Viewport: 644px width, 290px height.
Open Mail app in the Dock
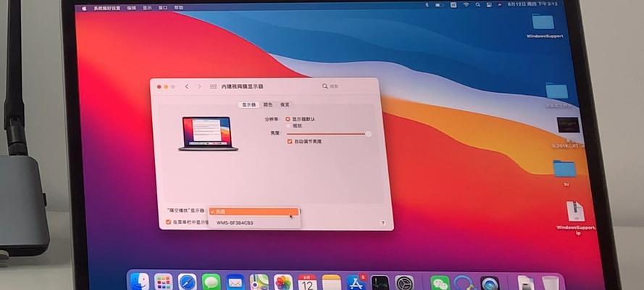coord(235,283)
